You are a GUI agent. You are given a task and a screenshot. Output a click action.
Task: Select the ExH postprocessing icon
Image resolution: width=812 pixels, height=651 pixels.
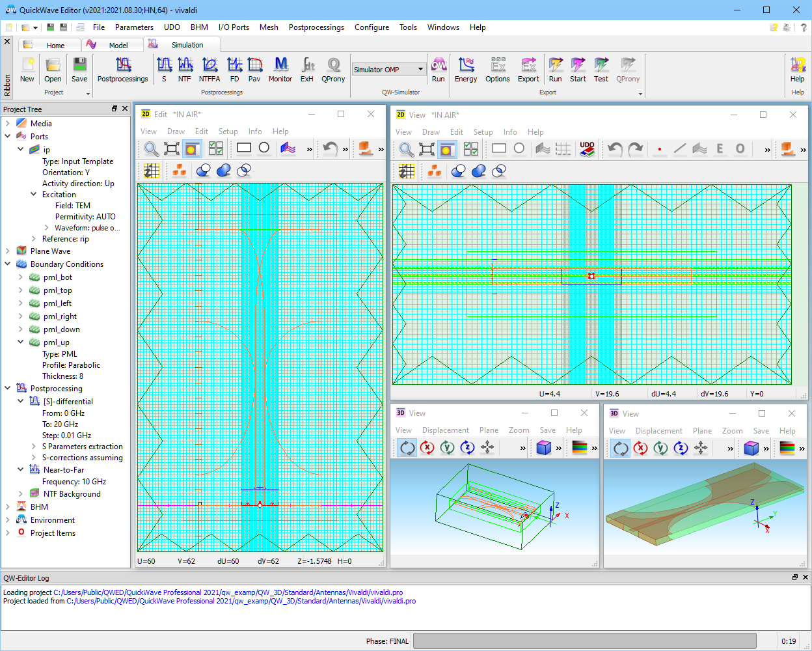point(307,70)
